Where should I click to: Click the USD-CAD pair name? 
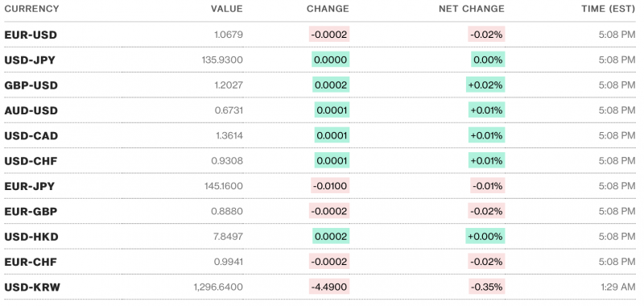click(31, 136)
